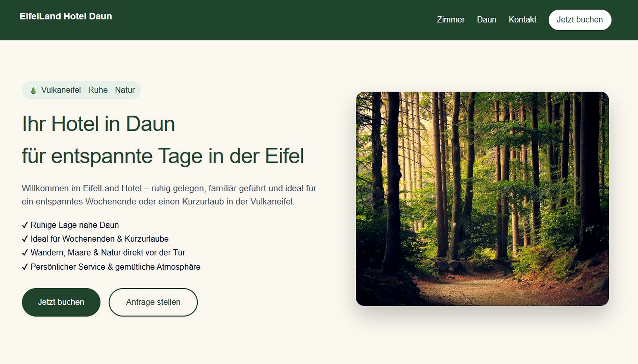The width and height of the screenshot is (638, 364).
Task: Click the checkmark beside Wandern, Maare & Natur
Action: 25,253
